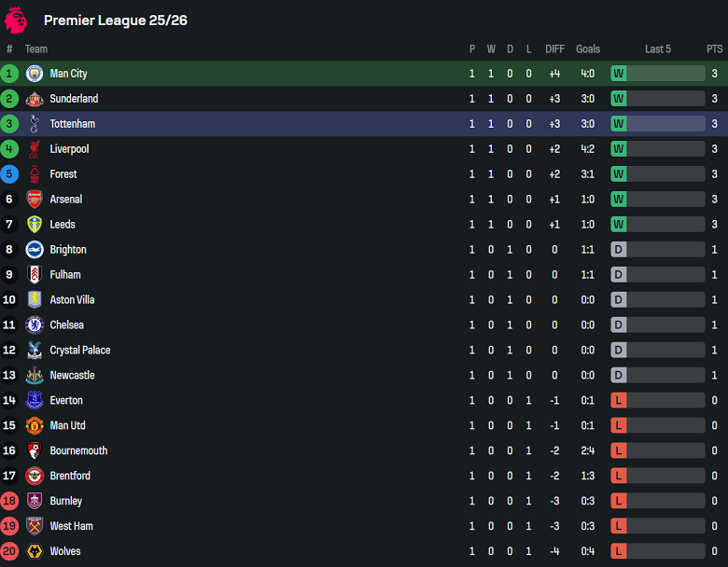Click Brighton's grey D form badge

619,250
